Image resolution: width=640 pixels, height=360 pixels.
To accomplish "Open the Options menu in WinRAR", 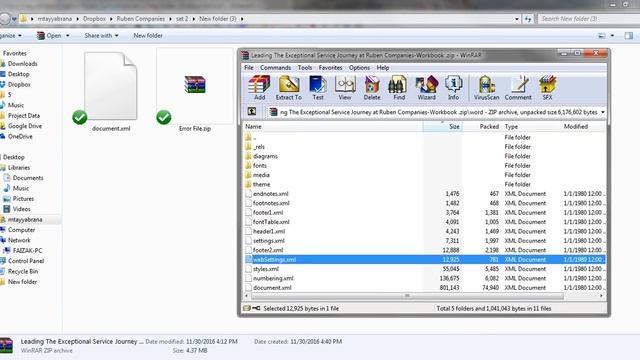I will point(359,68).
